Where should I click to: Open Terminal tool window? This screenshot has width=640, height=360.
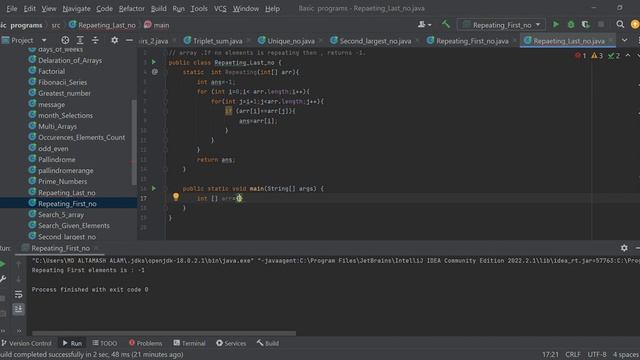pyautogui.click(x=189, y=343)
